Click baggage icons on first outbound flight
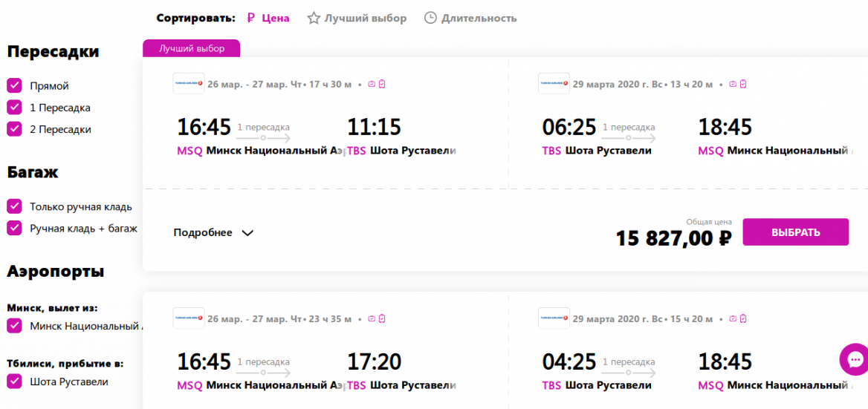Viewport: 868px width, 409px height. point(377,84)
